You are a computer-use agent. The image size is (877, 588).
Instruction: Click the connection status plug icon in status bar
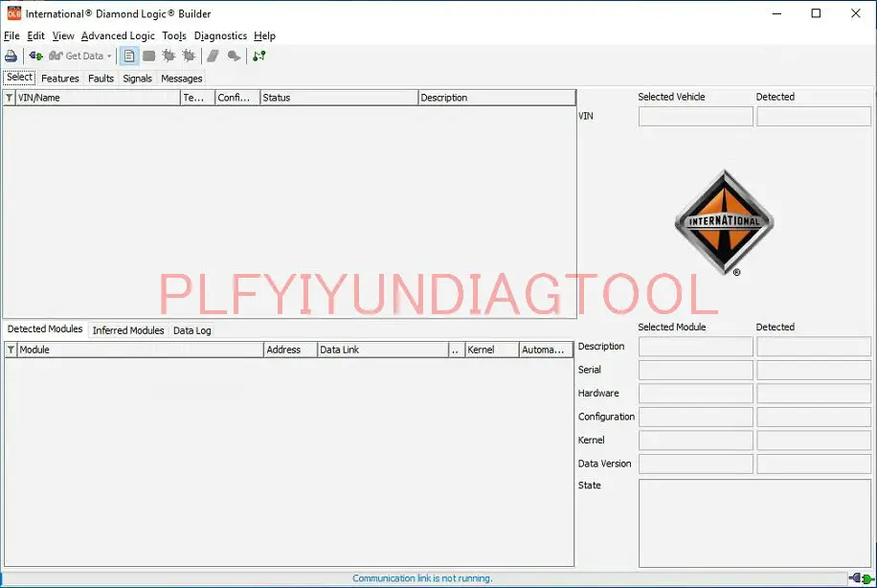click(x=862, y=578)
